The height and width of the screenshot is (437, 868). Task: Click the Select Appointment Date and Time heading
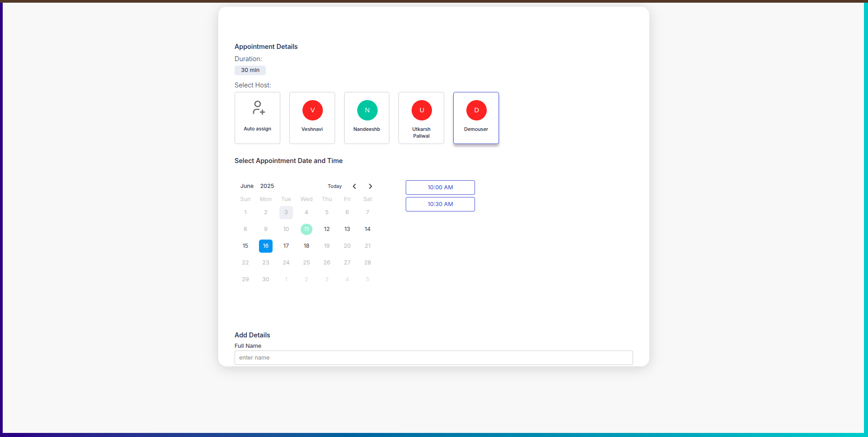point(288,161)
